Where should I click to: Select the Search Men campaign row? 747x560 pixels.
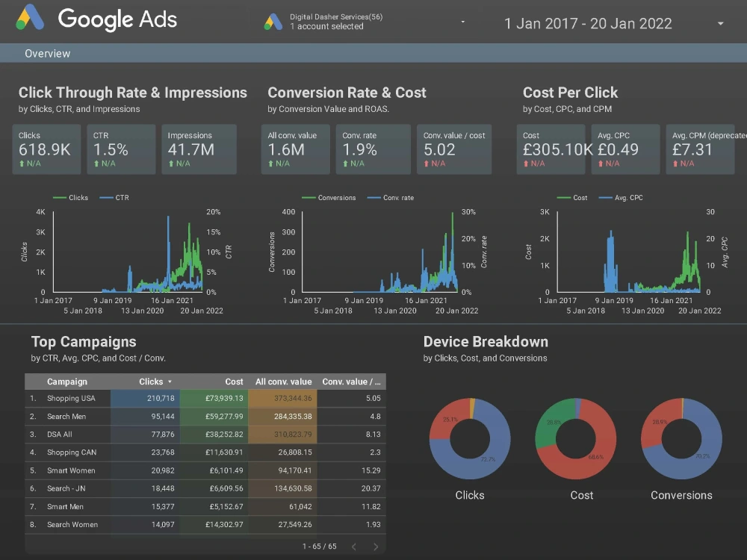(x=205, y=416)
